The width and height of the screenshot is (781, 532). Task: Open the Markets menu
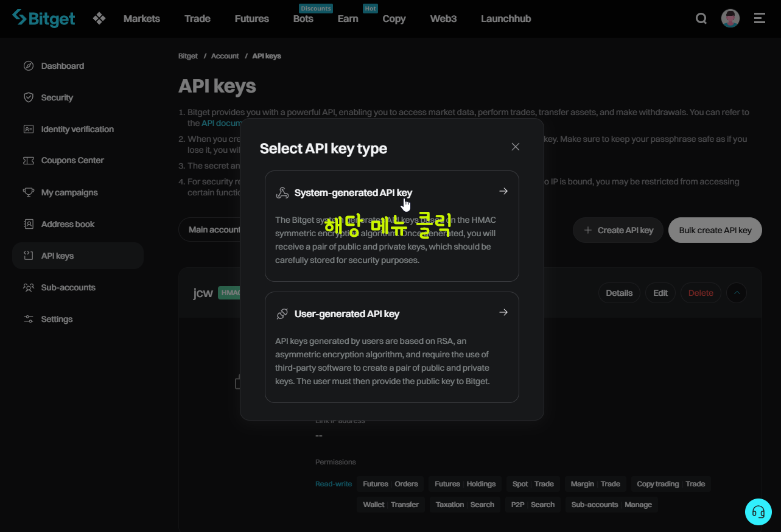[x=142, y=19]
